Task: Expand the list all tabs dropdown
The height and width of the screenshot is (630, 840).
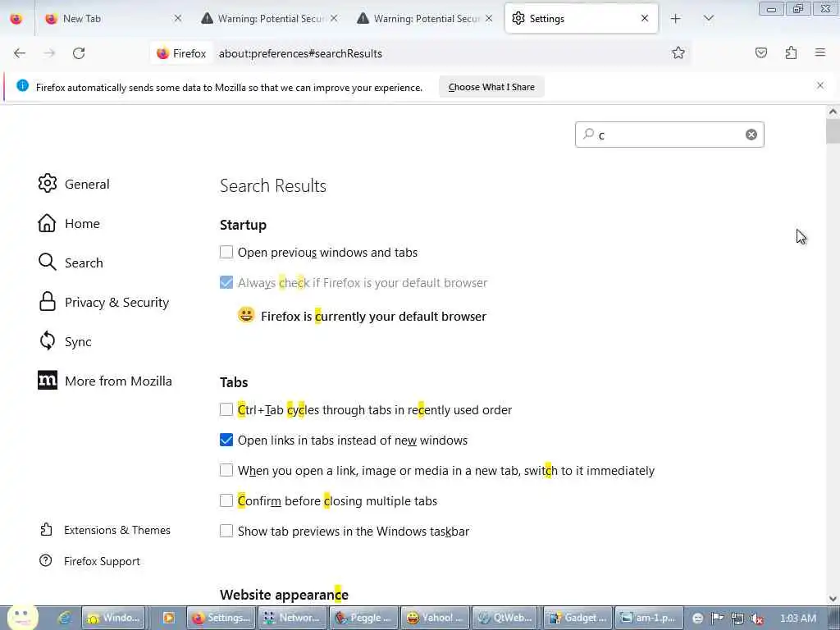Action: click(708, 19)
